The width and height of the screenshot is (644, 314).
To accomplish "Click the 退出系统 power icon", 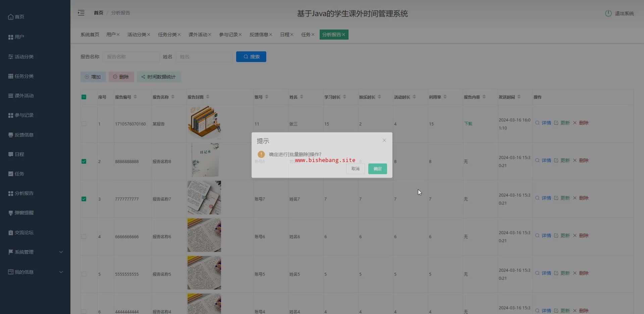I will 608,13.
